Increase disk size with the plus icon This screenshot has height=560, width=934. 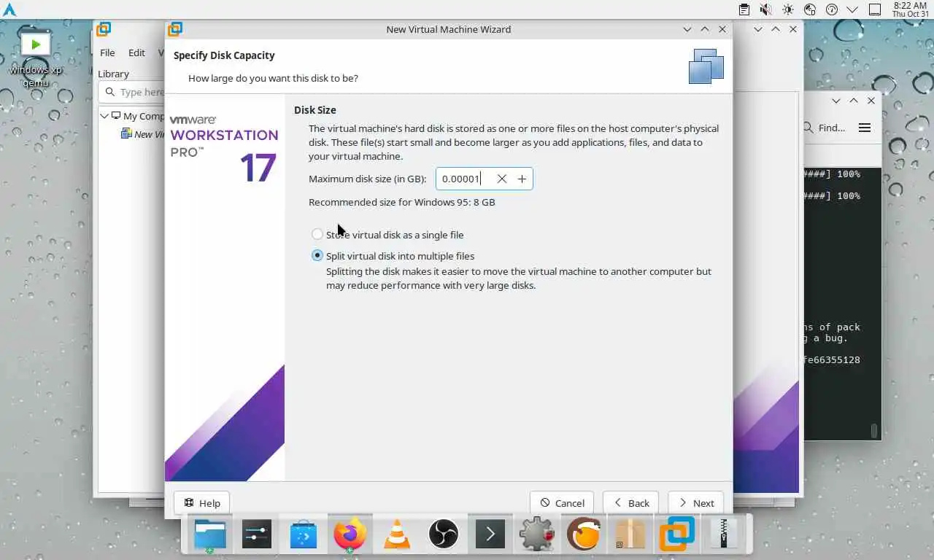pos(522,179)
